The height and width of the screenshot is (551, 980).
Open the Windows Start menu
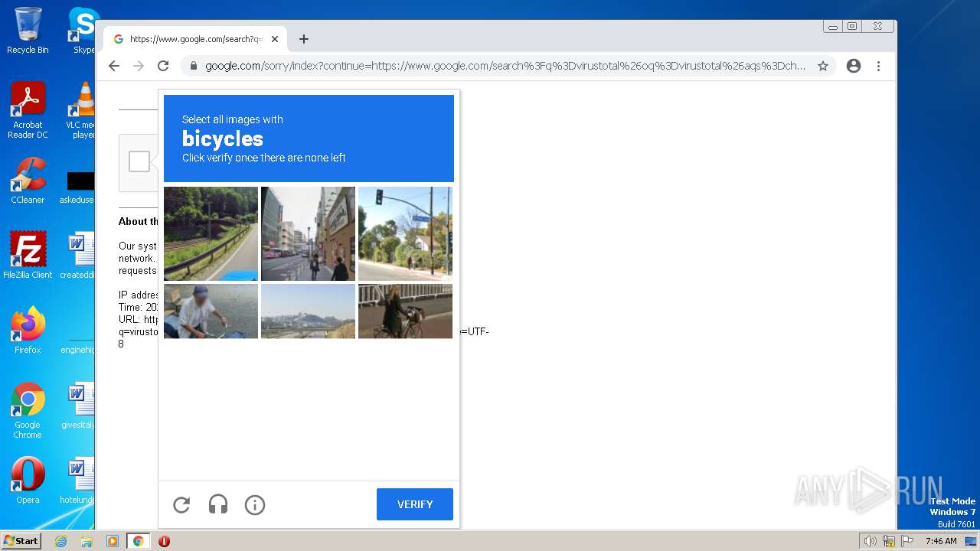21,541
